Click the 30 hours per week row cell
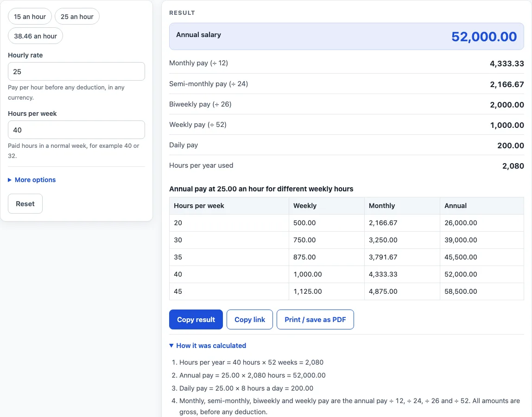Image resolution: width=532 pixels, height=417 pixels. click(x=229, y=240)
